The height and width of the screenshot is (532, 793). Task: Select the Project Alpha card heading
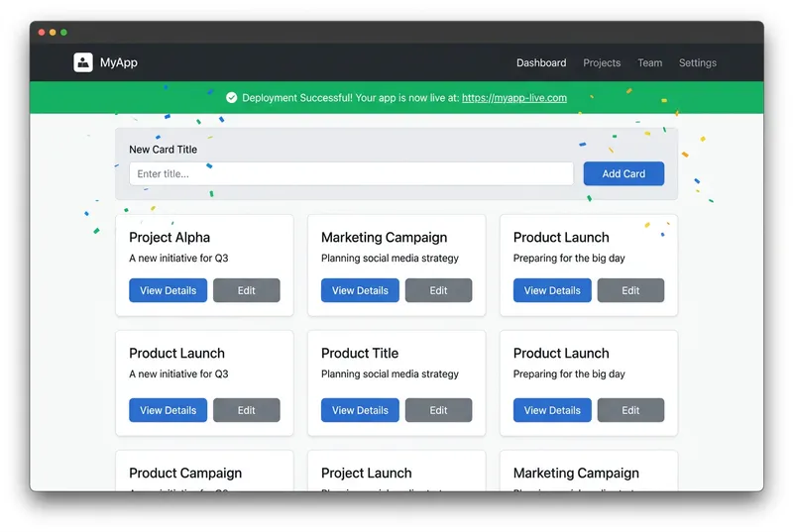click(x=170, y=238)
